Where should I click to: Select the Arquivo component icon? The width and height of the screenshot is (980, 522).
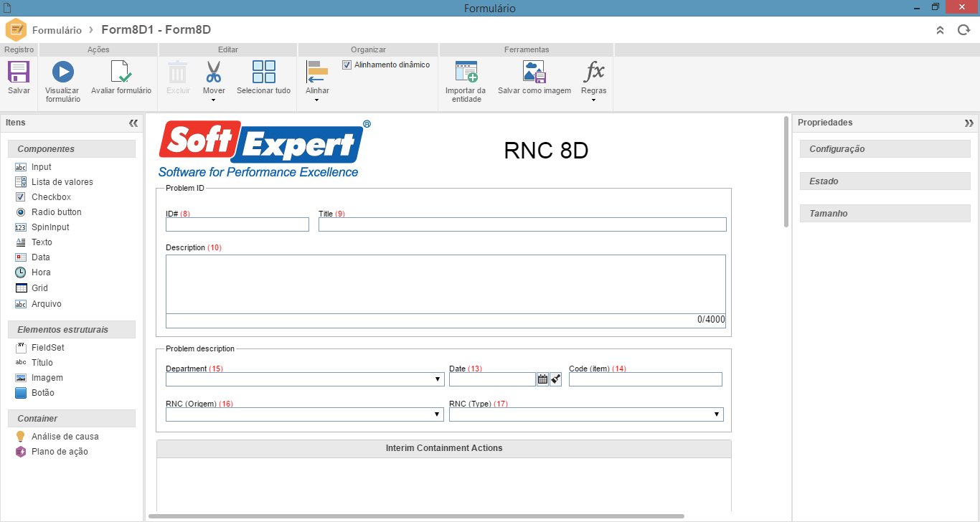[21, 304]
